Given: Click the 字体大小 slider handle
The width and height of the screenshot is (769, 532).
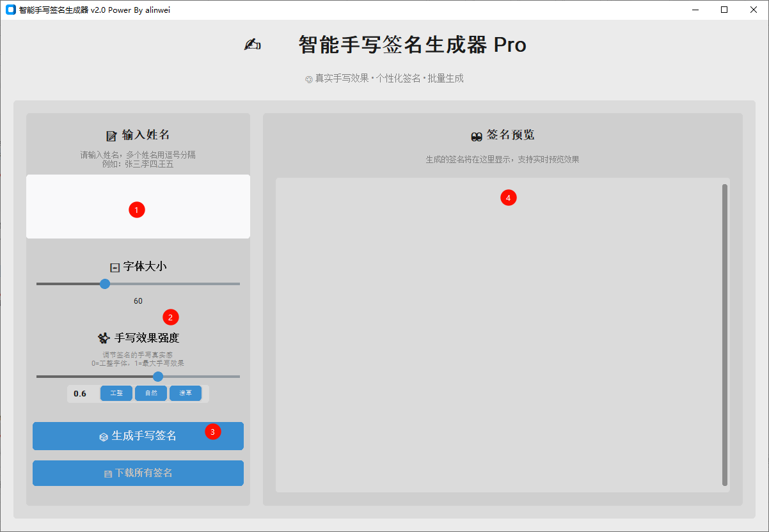Looking at the screenshot, I should pyautogui.click(x=105, y=284).
